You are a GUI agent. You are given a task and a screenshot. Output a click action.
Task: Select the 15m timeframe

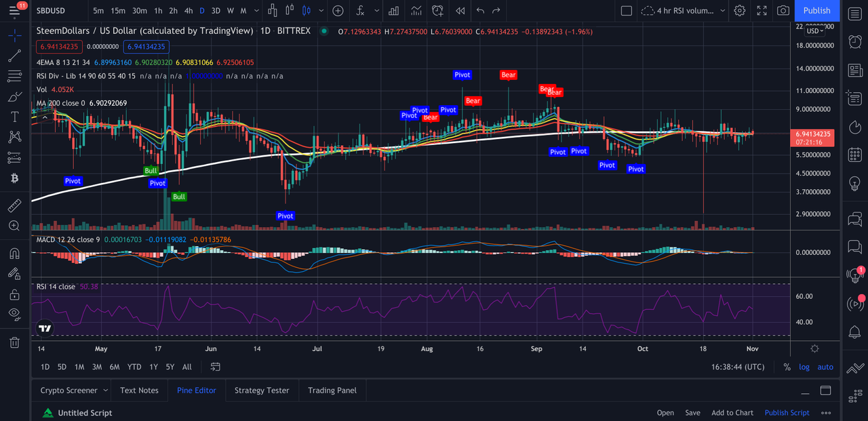point(118,11)
